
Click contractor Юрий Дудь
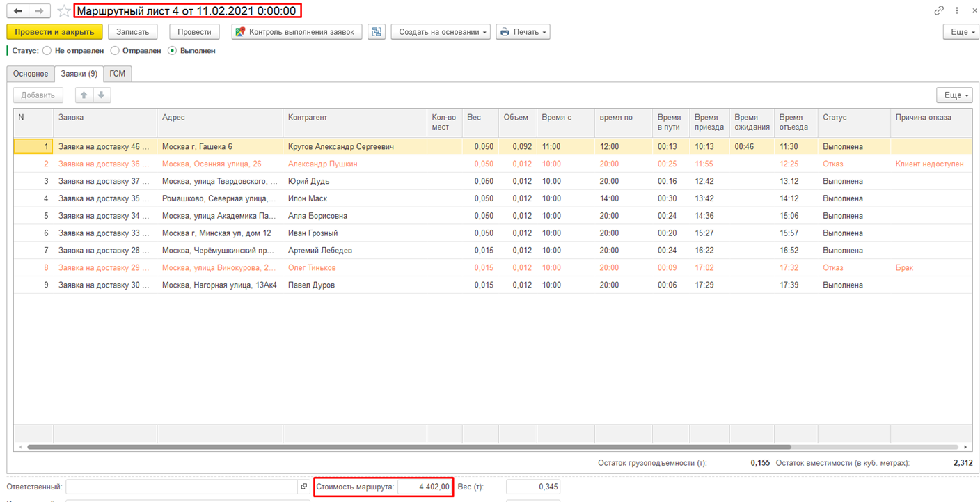click(308, 182)
